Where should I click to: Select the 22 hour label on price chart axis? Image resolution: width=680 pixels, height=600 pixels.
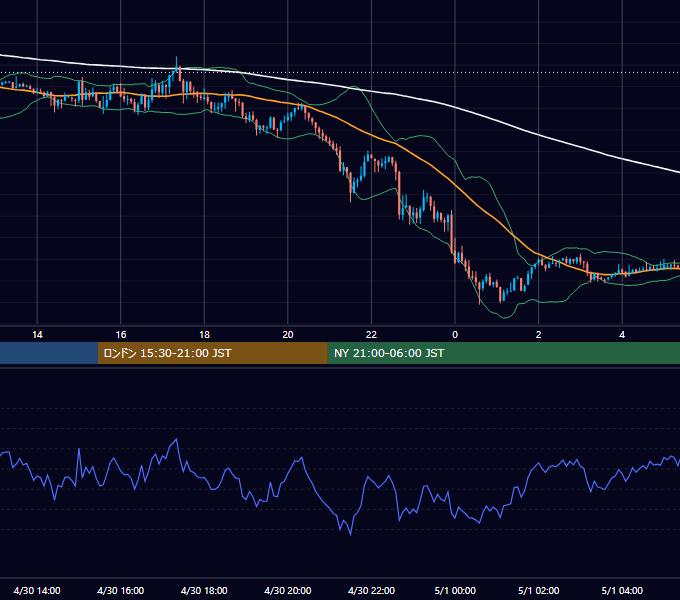[x=371, y=335]
